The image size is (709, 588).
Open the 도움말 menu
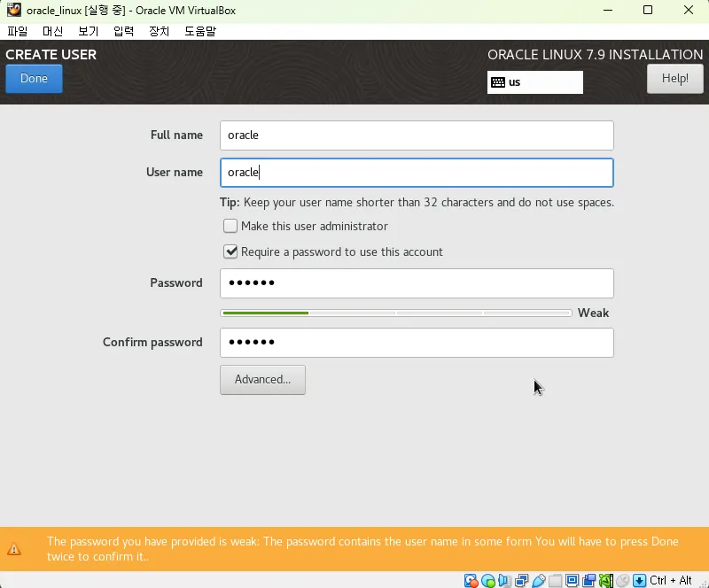200,31
